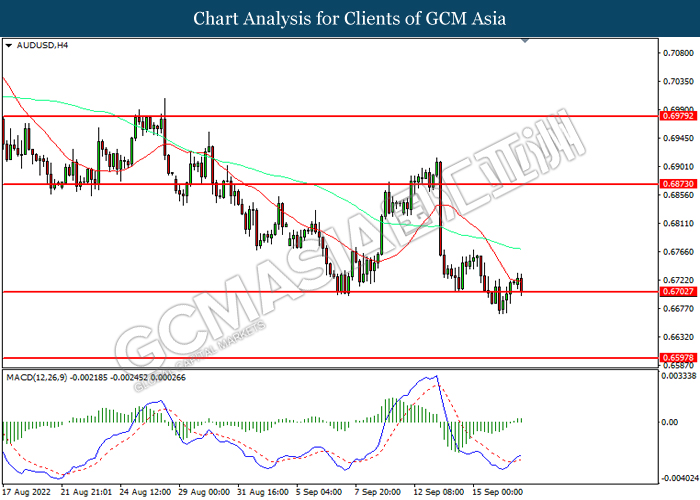Select the chart shift triangle marker
Screen dimensions: 700x500
pyautogui.click(x=525, y=41)
